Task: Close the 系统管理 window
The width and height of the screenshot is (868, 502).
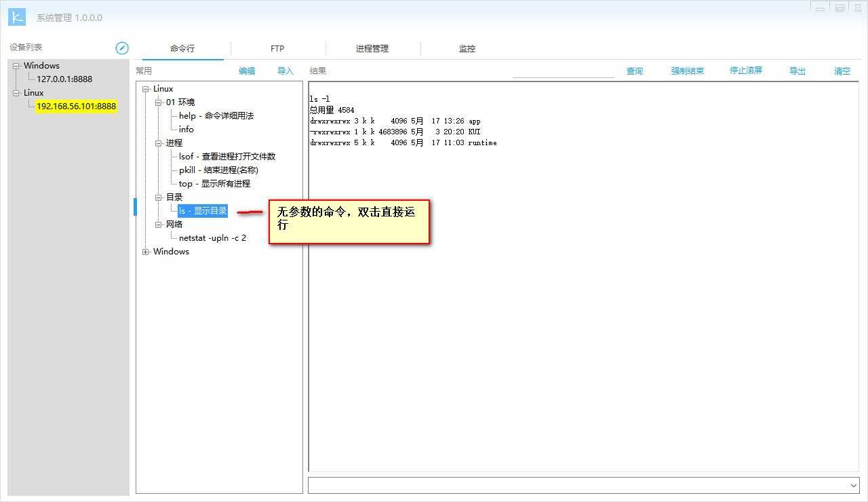Action: click(x=857, y=8)
